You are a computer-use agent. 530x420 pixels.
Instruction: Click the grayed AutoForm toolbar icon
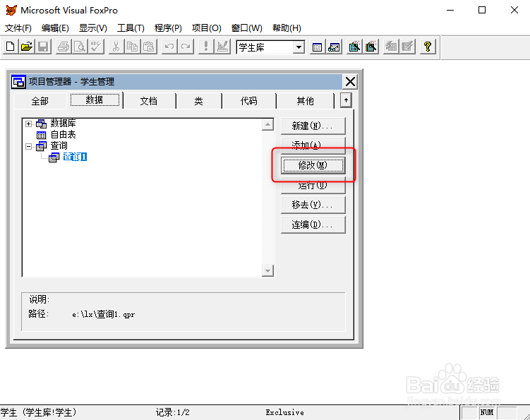[x=391, y=47]
